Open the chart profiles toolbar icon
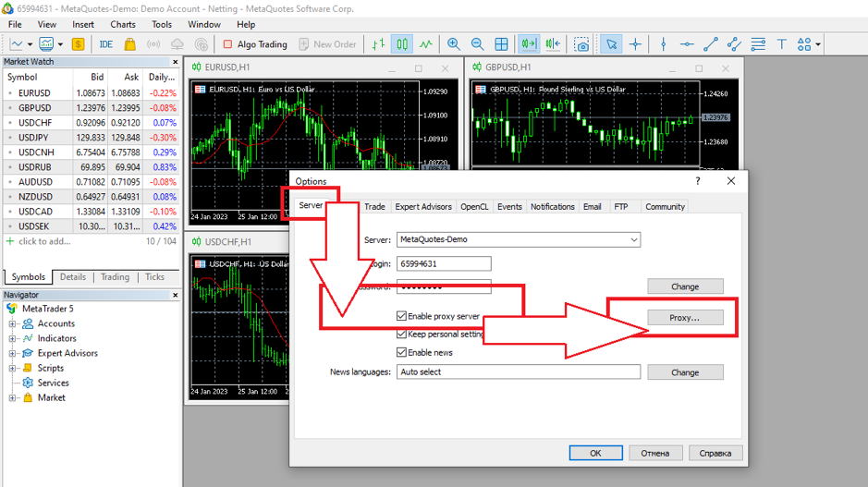Image resolution: width=868 pixels, height=487 pixels. pyautogui.click(x=46, y=44)
